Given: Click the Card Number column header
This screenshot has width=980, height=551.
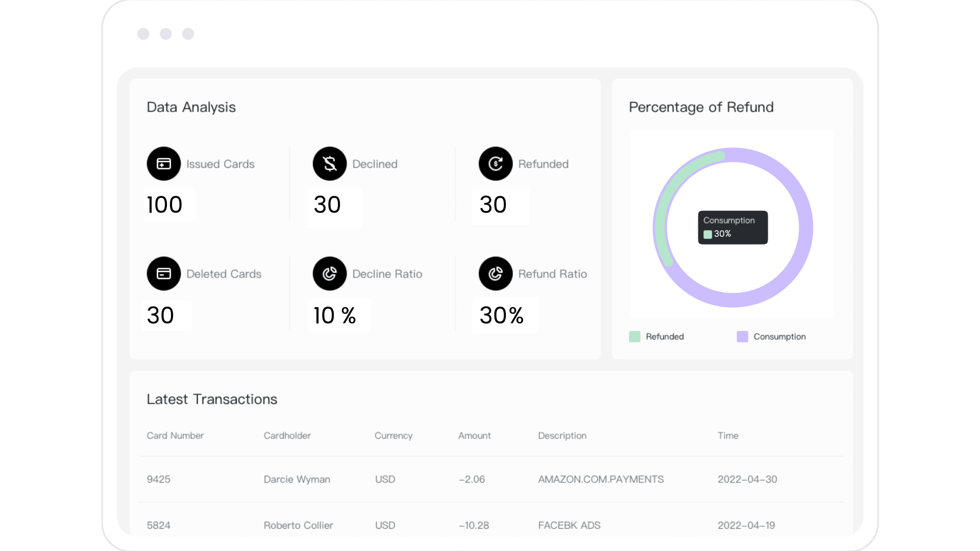Looking at the screenshot, I should pos(175,436).
